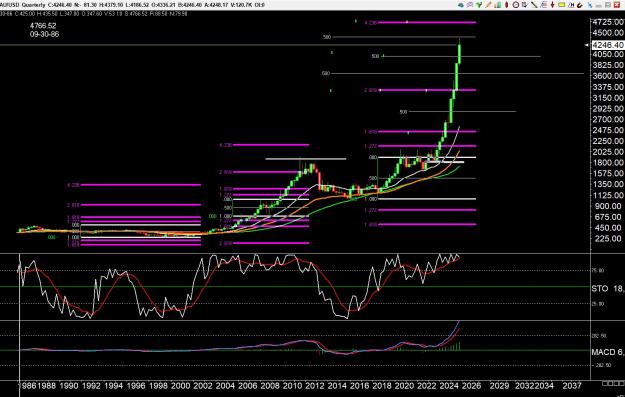
Task: Click the 2037 year label on the time axis
Action: 572,386
